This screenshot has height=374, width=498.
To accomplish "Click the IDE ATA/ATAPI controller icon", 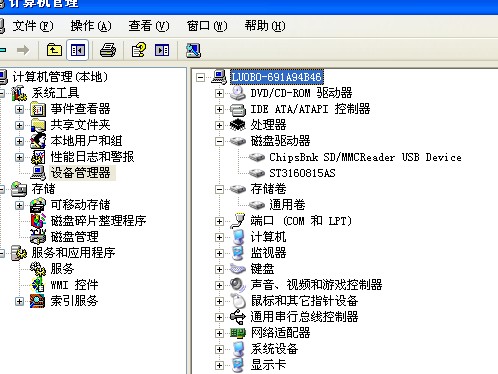I will point(238,109).
